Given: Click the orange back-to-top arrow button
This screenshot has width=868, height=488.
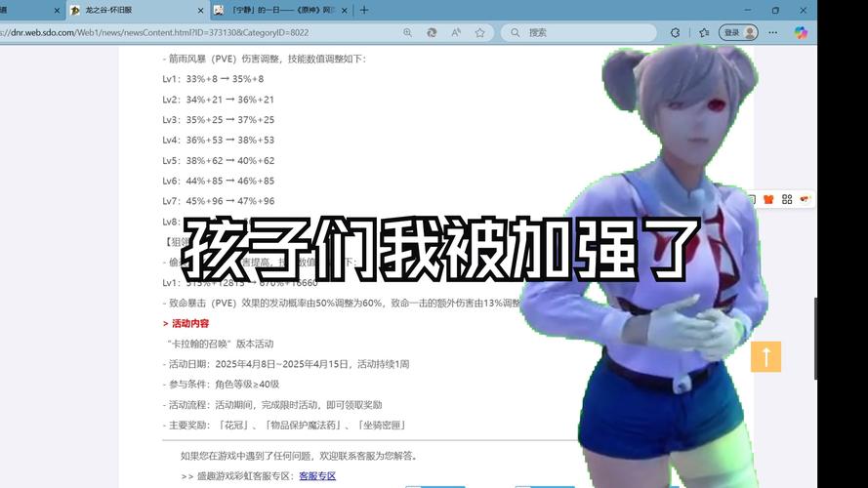Looking at the screenshot, I should pos(766,357).
